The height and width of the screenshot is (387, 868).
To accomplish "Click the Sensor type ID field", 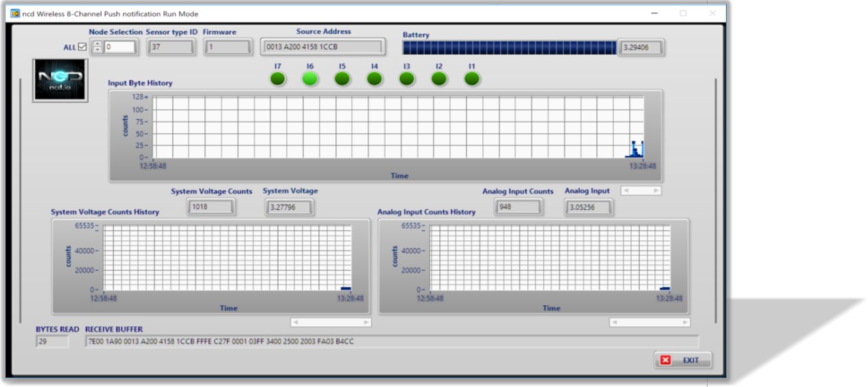I will click(171, 47).
